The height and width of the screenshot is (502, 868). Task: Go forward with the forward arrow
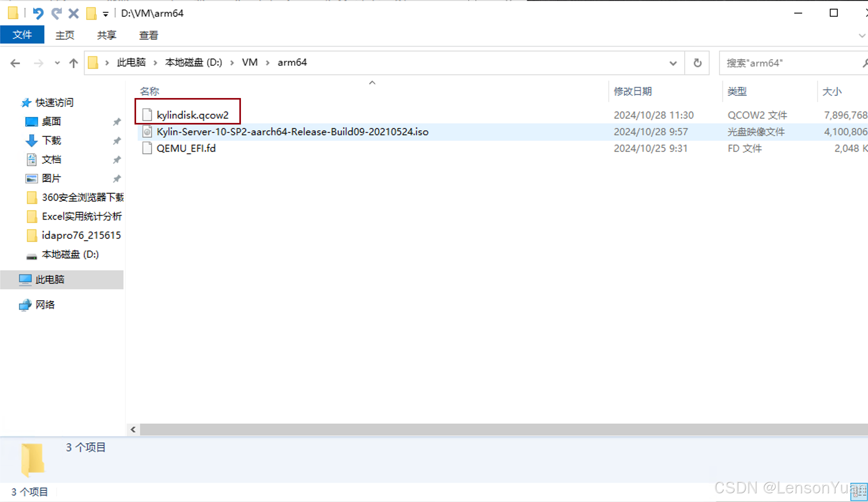pyautogui.click(x=38, y=63)
